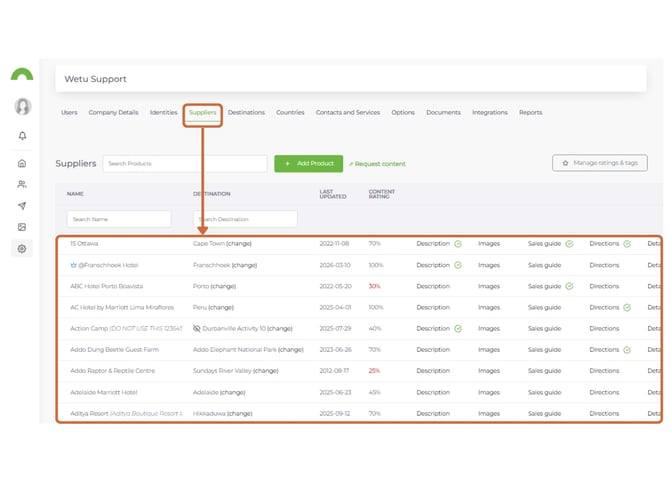This screenshot has width=670, height=482.
Task: Open ABC Hotel Porto Boavista supplier
Action: pyautogui.click(x=106, y=286)
